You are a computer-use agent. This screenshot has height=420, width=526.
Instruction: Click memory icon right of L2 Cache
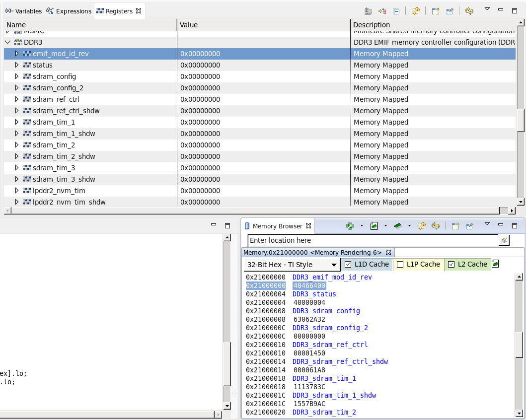[x=495, y=264]
